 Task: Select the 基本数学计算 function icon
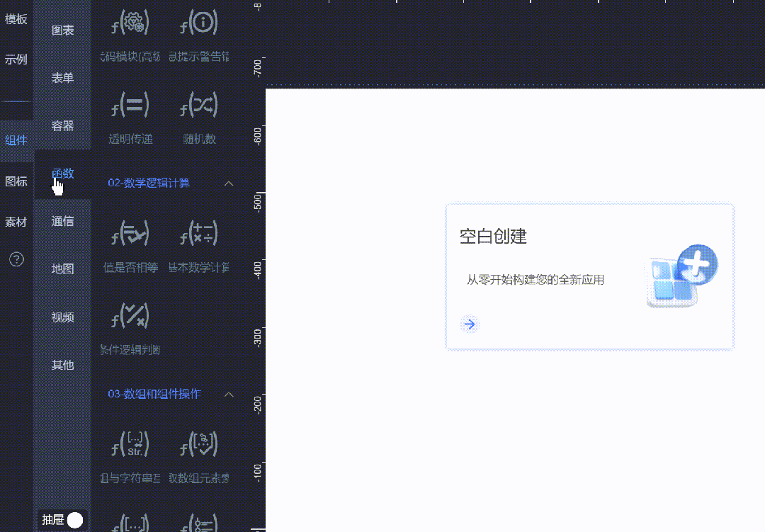pos(198,234)
